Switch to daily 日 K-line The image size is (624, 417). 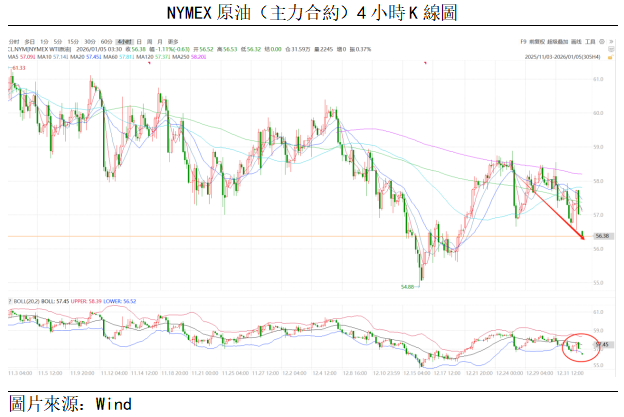click(138, 41)
